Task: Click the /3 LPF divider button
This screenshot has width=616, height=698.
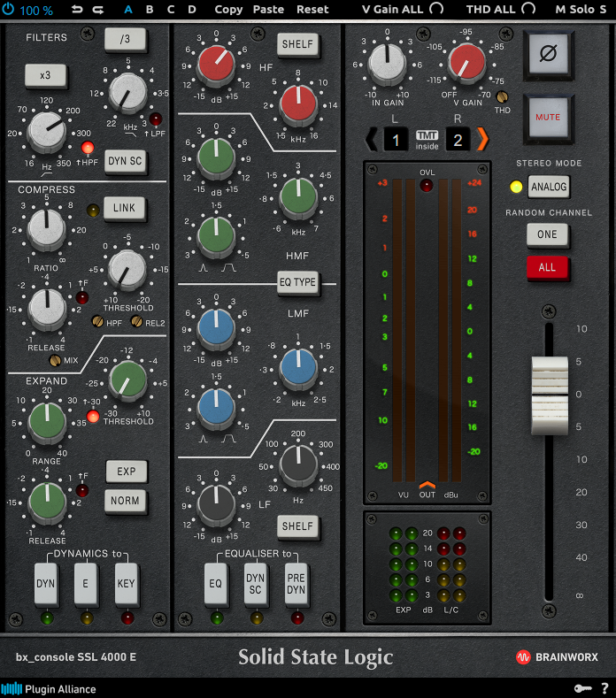Action: (125, 39)
